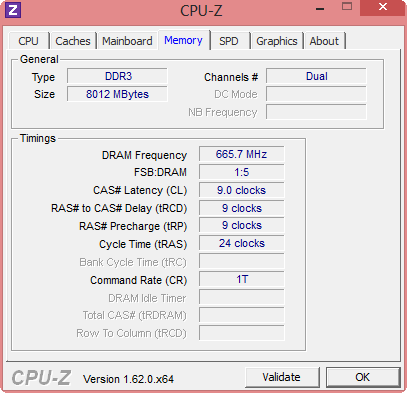Open the Graphics tab
The height and width of the screenshot is (393, 407).
277,41
